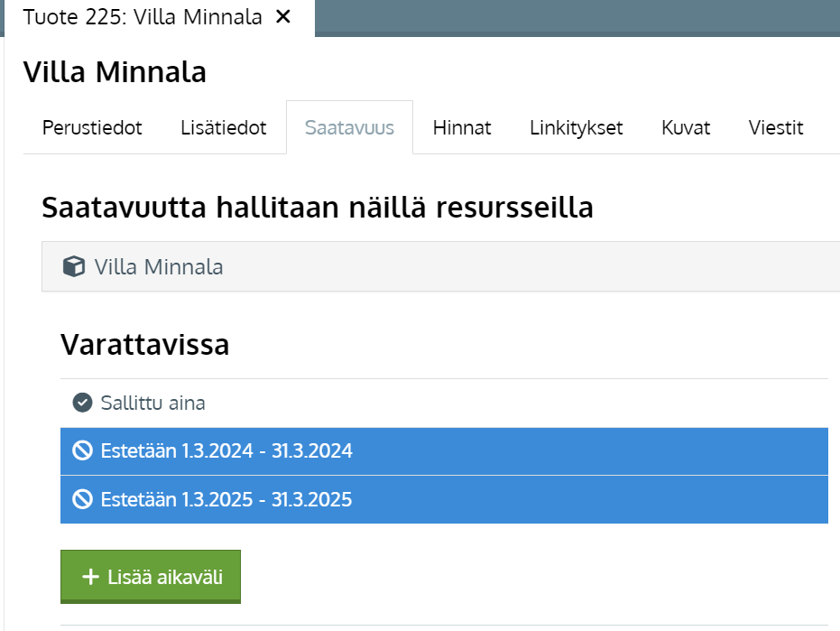Select Estetään 1.3.2025 - 31.3.2025 interval
This screenshot has height=631, width=840.
226,499
